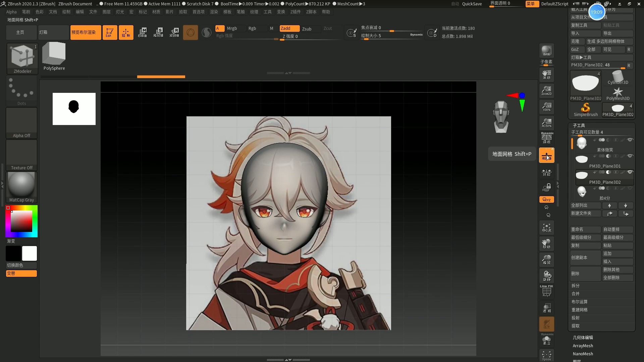Move subtool up with up arrow
Screen dimensions: 644x362
pyautogui.click(x=609, y=205)
